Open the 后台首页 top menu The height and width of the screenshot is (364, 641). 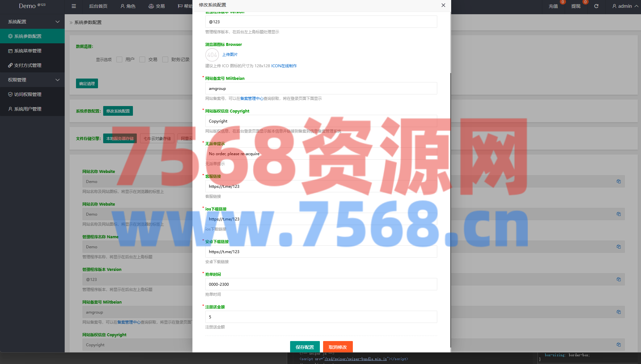[98, 6]
